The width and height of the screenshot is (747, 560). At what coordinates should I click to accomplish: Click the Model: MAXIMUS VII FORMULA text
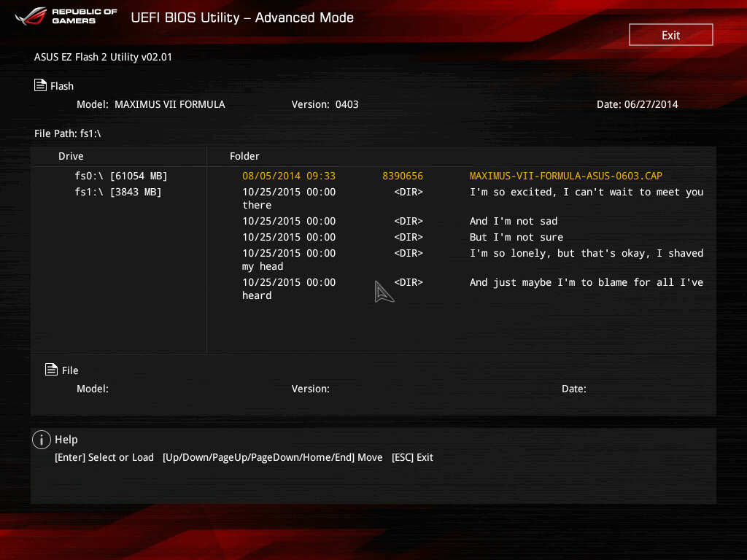point(150,104)
